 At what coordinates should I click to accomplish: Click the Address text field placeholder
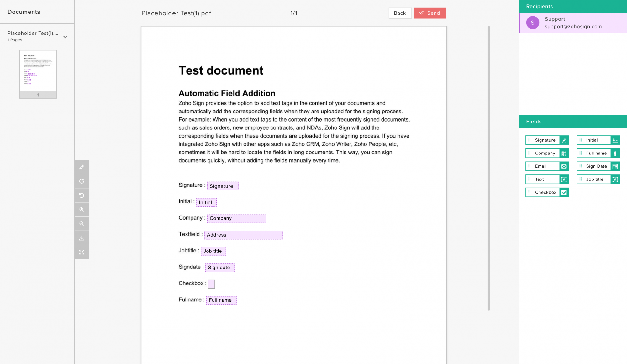[x=243, y=235]
